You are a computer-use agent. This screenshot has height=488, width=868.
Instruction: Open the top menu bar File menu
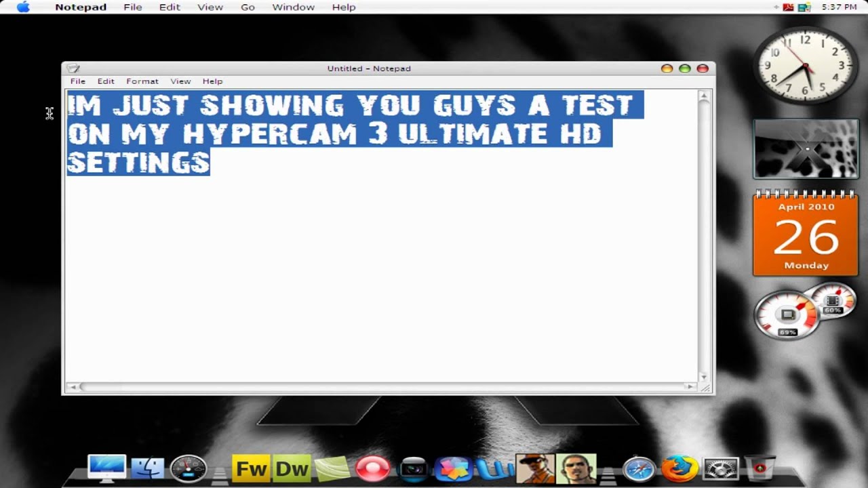coord(133,7)
